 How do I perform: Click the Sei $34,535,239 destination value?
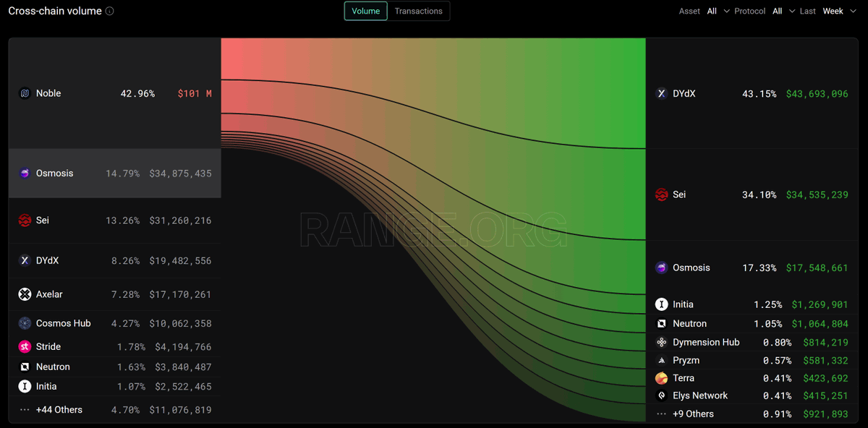tap(817, 194)
